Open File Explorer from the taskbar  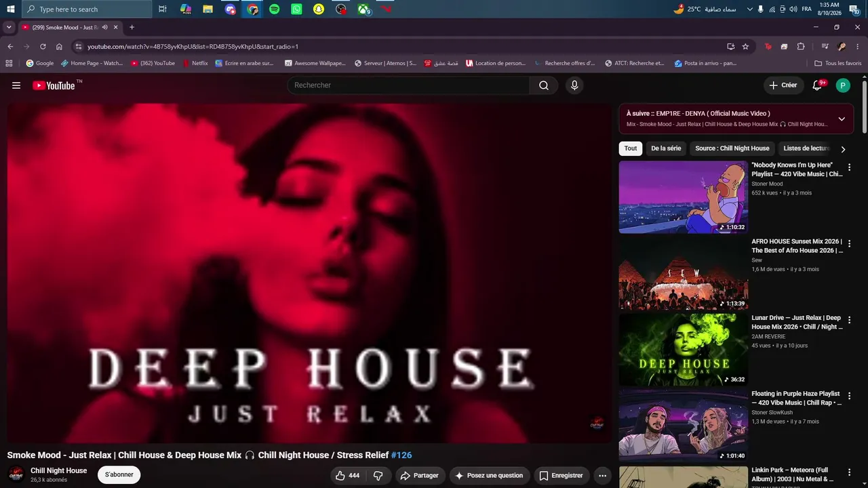click(208, 9)
